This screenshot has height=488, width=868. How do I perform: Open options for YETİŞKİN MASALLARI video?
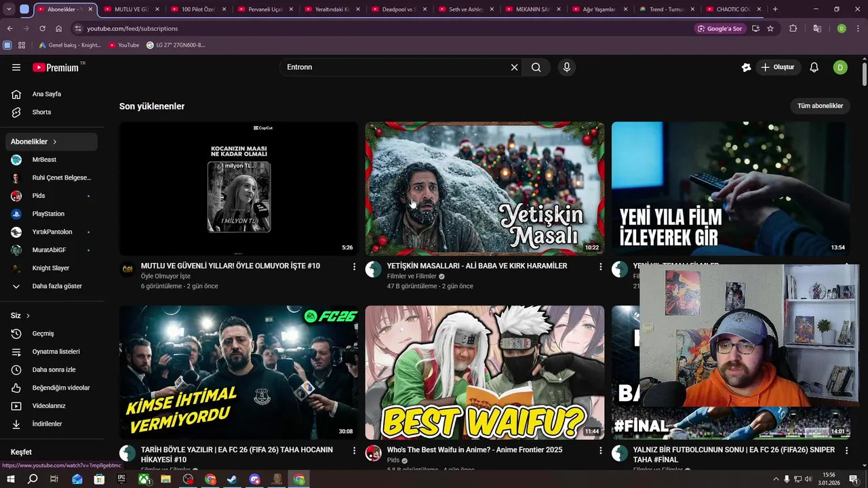[600, 267]
